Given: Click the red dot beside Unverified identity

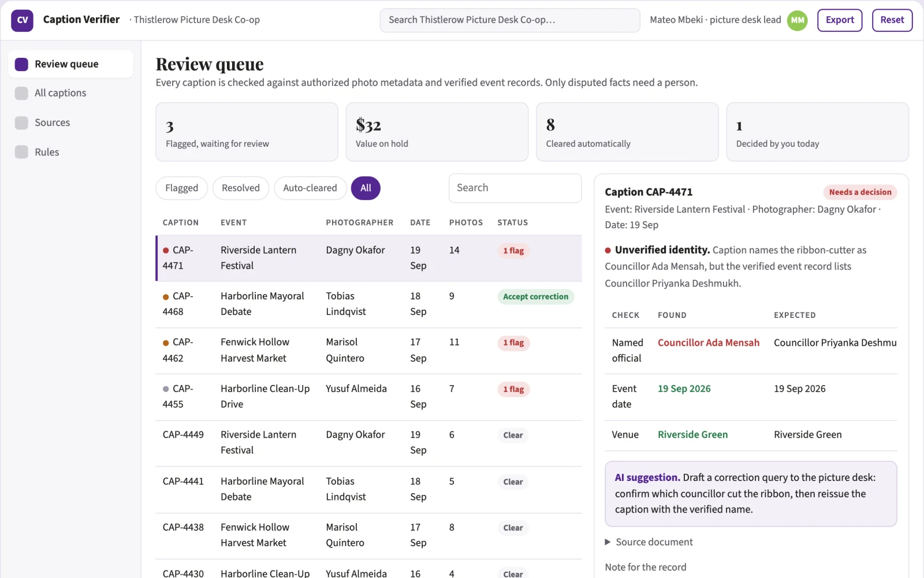Looking at the screenshot, I should coord(608,250).
